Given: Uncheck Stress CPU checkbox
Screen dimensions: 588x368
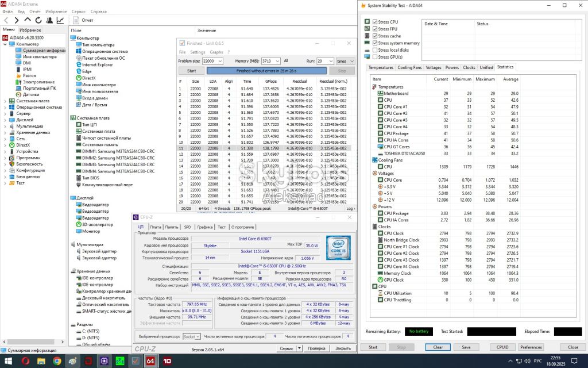Looking at the screenshot, I should pyautogui.click(x=375, y=22).
